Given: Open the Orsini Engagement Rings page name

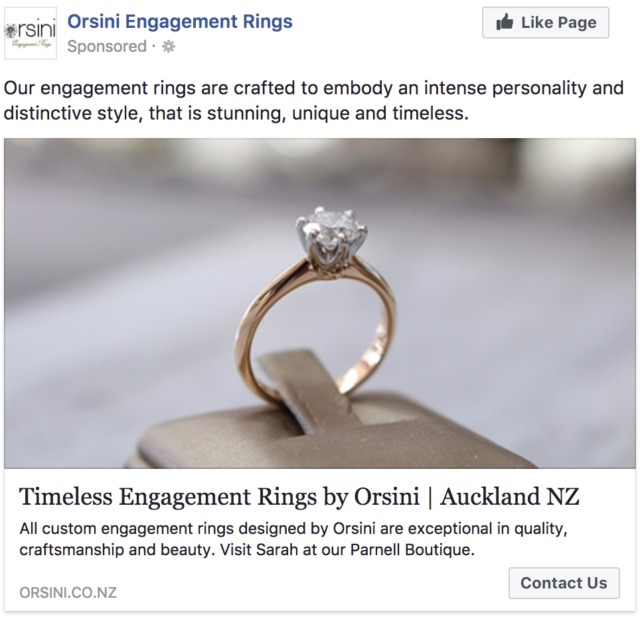Looking at the screenshot, I should tap(180, 21).
